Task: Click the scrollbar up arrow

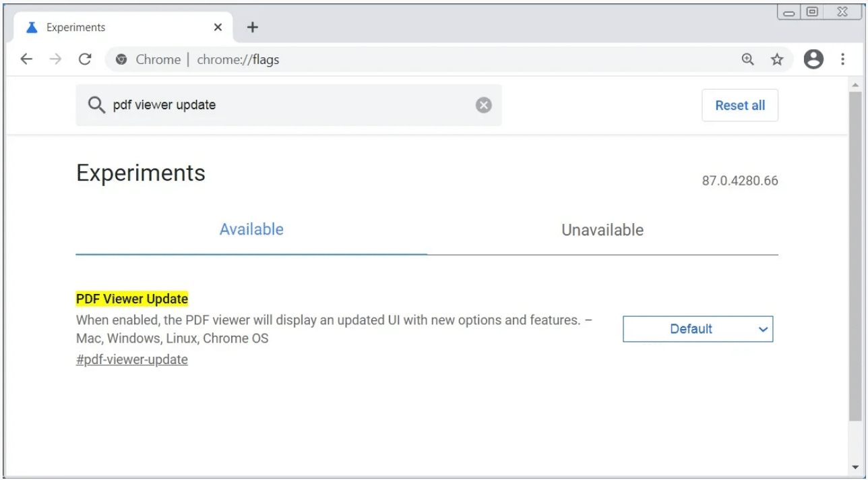Action: point(855,86)
